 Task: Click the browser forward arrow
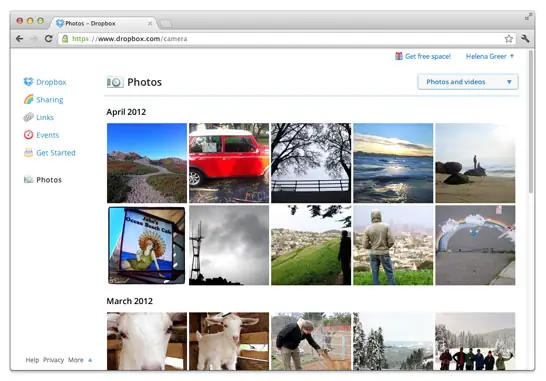(x=34, y=39)
